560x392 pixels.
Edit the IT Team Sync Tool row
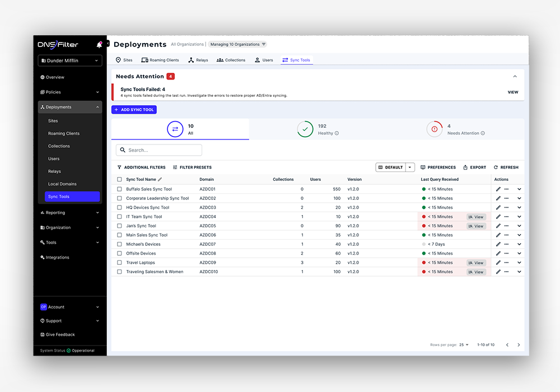498,217
